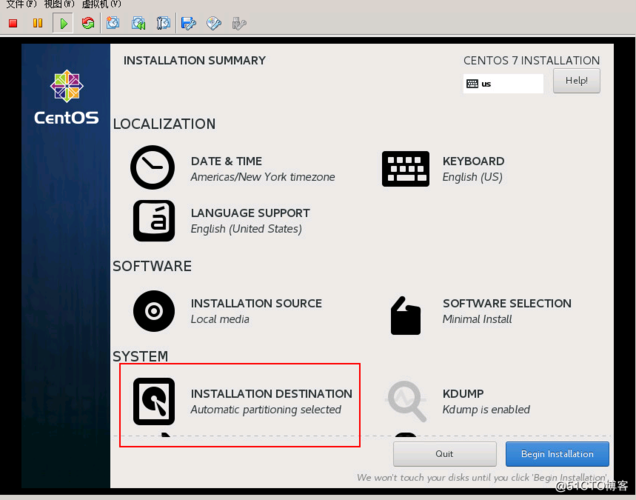636x500 pixels.
Task: Click the us keyboard layout indicator
Action: 503,84
